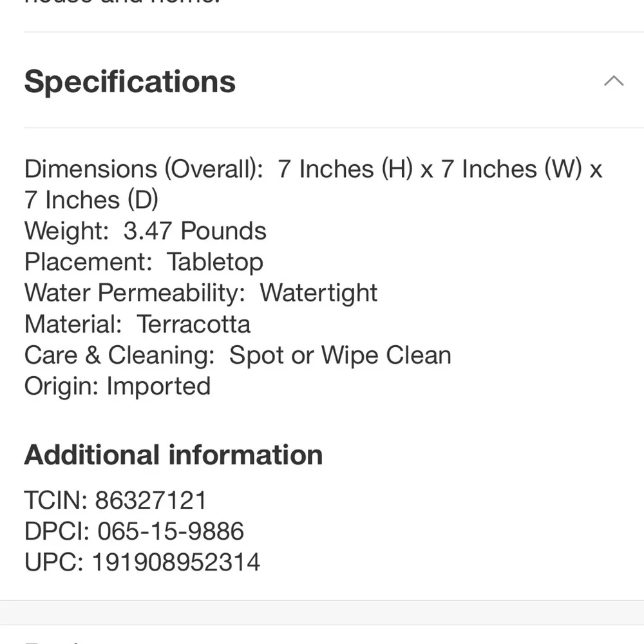Click the Watertight value text
The width and height of the screenshot is (644, 644).
click(x=319, y=293)
